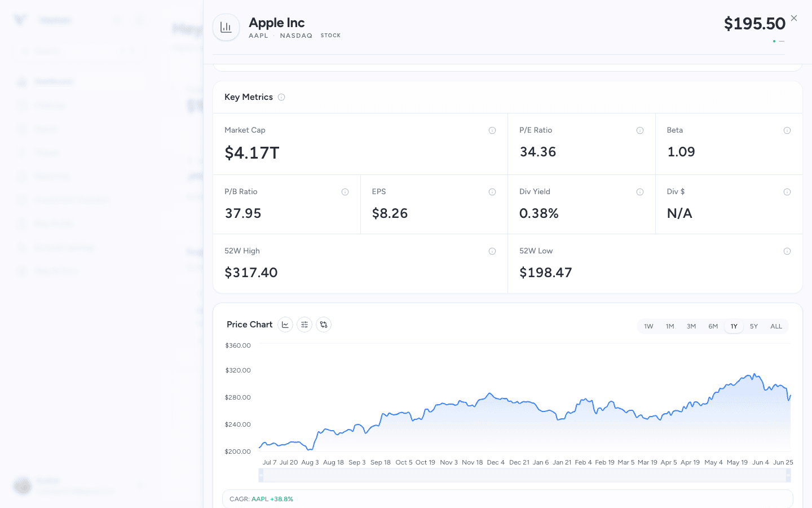This screenshot has width=812, height=508.
Task: Click the 0.38% Div Yield value
Action: pos(539,213)
